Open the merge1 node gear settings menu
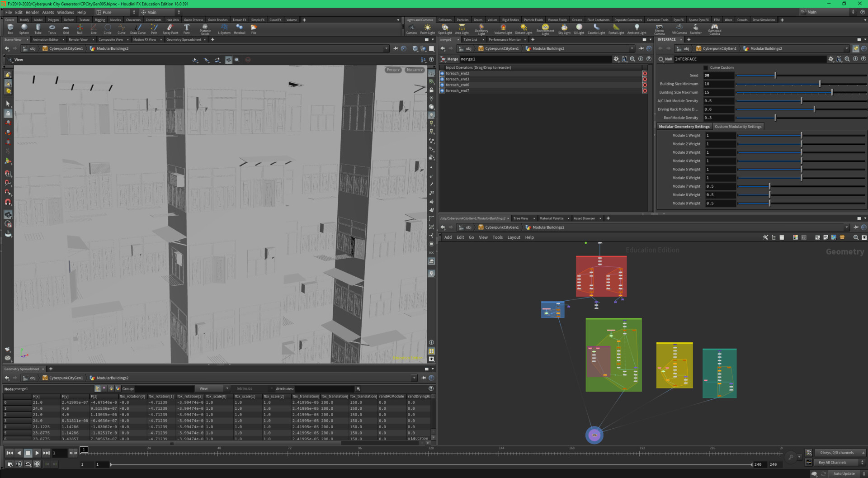Screen dimensions: 868x478 [x=616, y=59]
